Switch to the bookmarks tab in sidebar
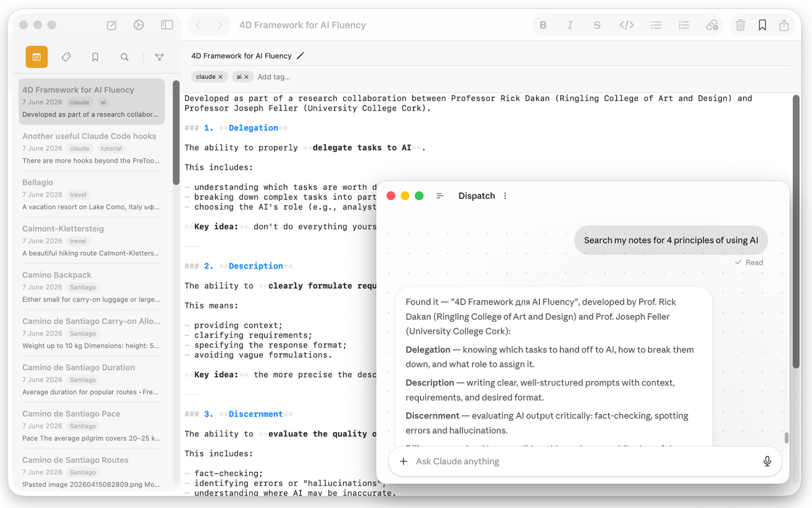 pyautogui.click(x=95, y=57)
